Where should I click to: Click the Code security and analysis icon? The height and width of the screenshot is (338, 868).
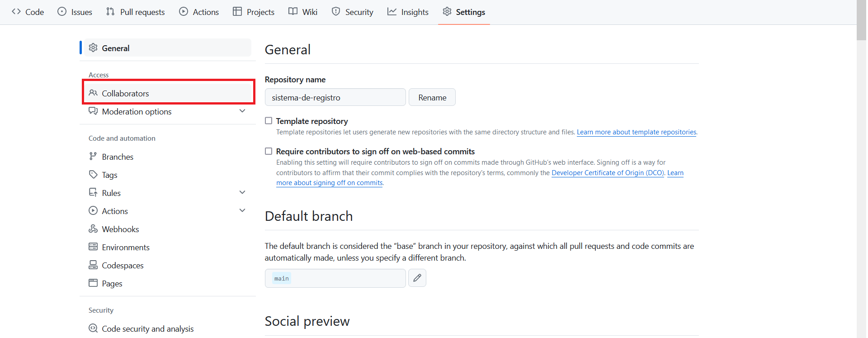(93, 328)
